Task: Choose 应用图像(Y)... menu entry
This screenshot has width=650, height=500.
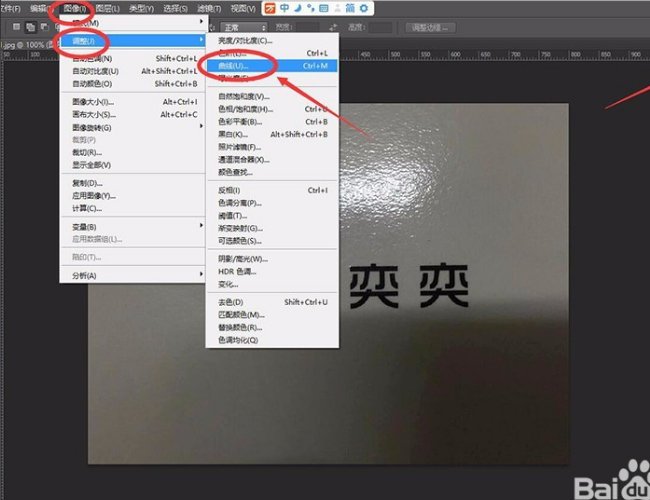Action: (x=133, y=196)
